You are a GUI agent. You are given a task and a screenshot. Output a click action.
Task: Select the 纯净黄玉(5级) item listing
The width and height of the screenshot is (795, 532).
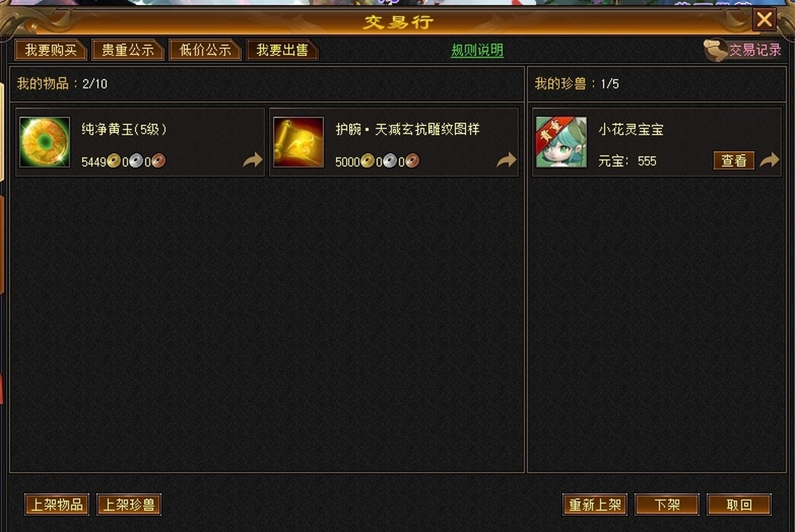[140, 142]
